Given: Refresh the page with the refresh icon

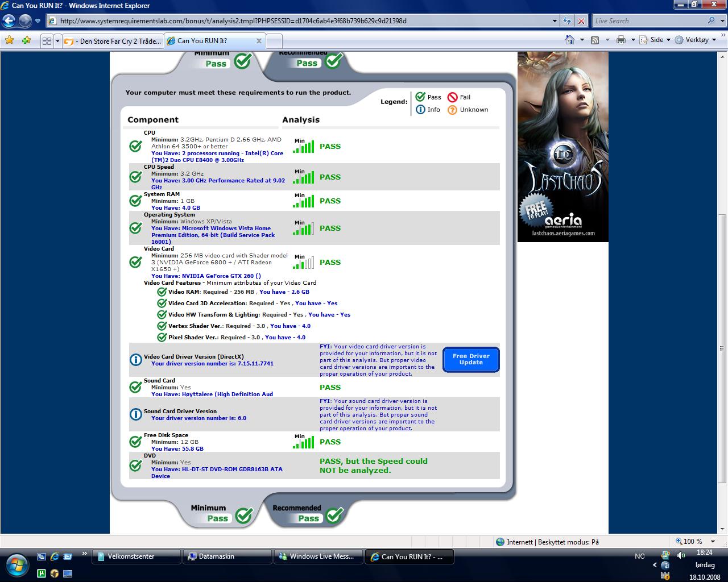Looking at the screenshot, I should click(x=567, y=21).
